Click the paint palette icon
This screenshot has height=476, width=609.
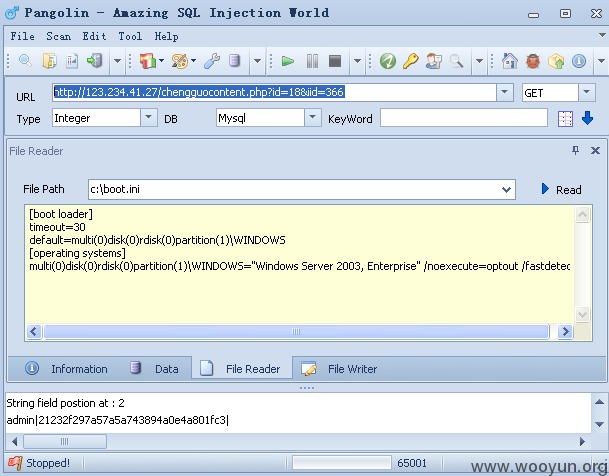[179, 61]
